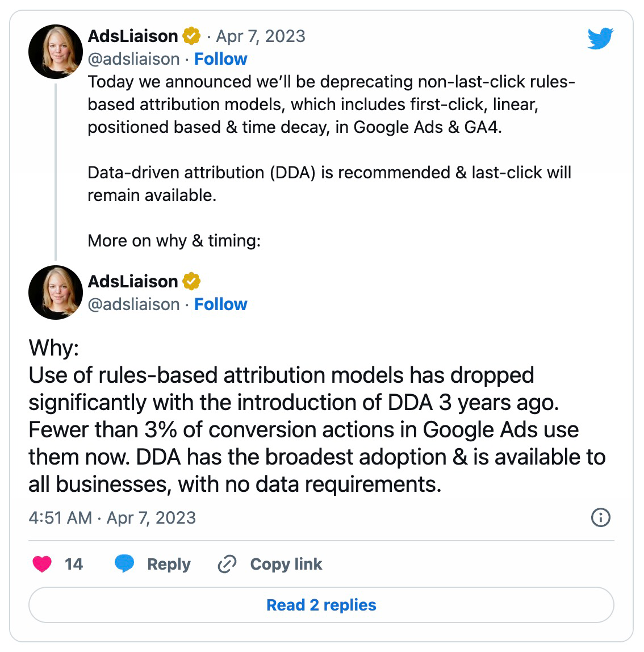
Task: Click the blue reply speech bubble icon
Action: coord(124,564)
